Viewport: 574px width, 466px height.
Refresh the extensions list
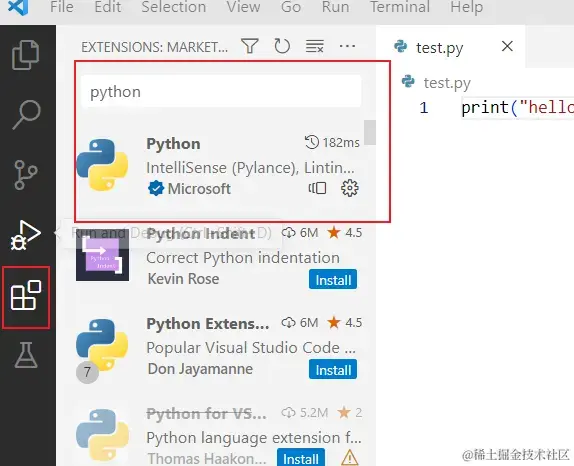point(282,46)
